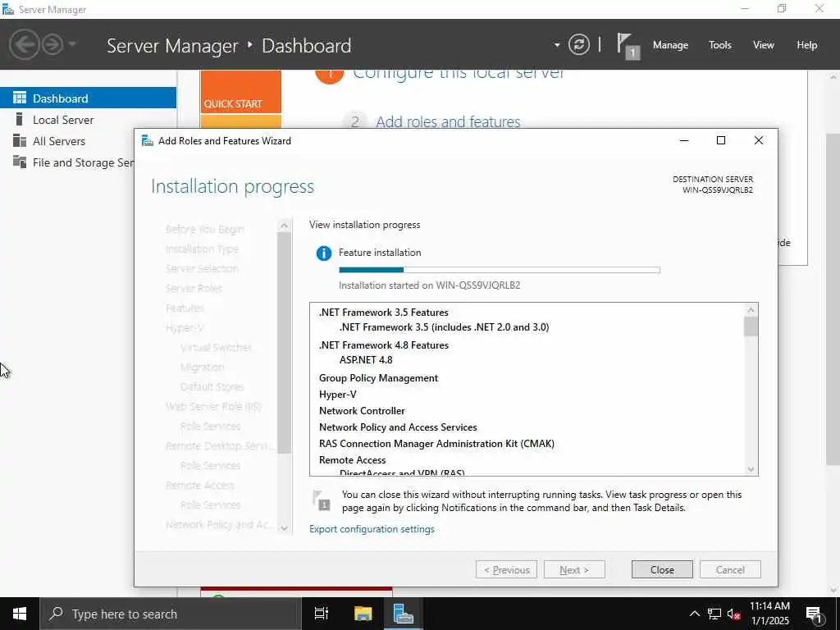
Task: Click the forward navigation arrow in Server Manager
Action: click(x=52, y=44)
